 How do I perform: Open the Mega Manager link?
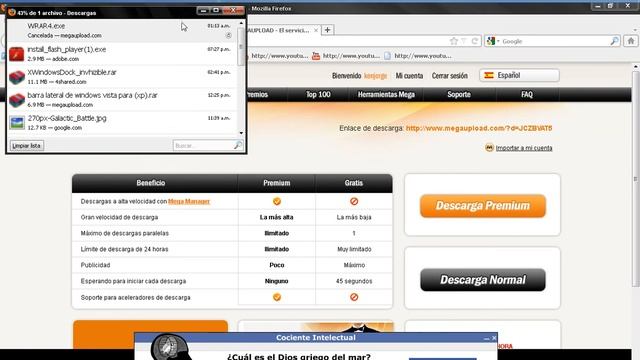(189, 201)
